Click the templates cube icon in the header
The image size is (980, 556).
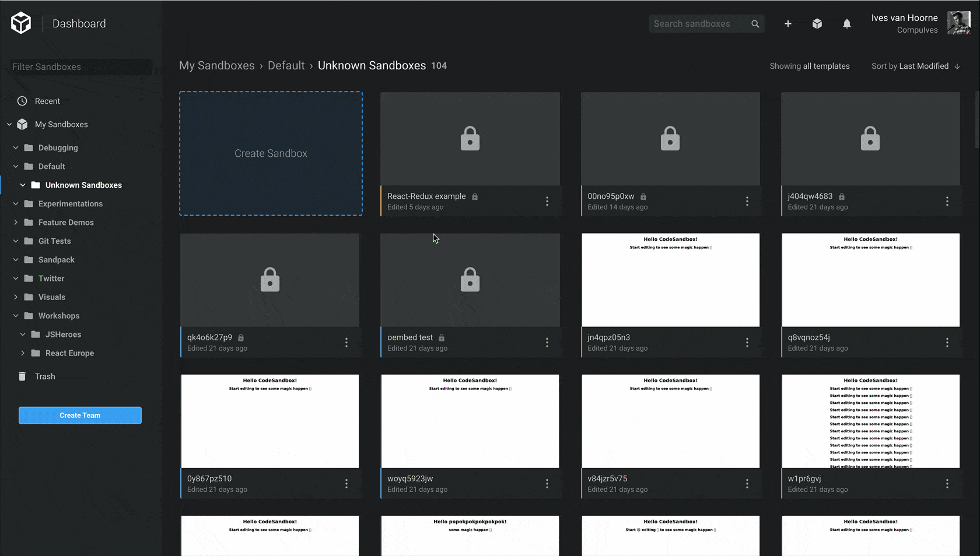[x=817, y=24]
